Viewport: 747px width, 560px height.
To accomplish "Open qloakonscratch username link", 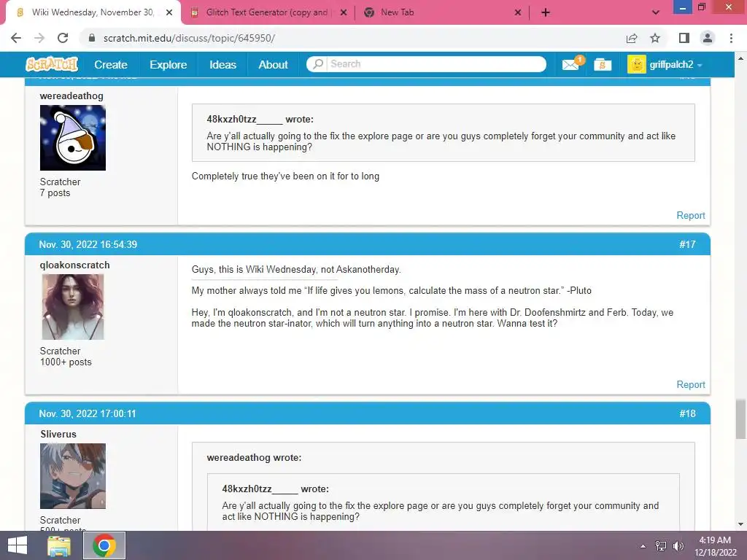I will point(75,265).
